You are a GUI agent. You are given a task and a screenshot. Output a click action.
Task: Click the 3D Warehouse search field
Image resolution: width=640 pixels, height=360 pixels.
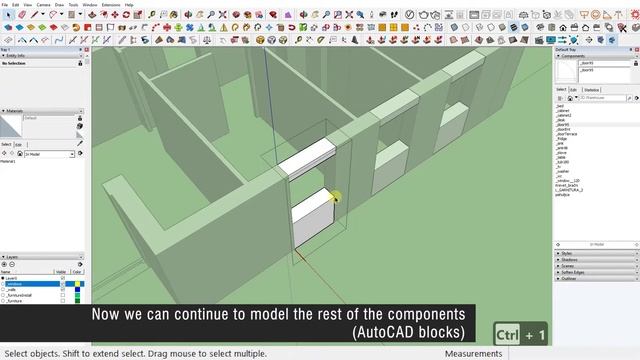(x=602, y=98)
